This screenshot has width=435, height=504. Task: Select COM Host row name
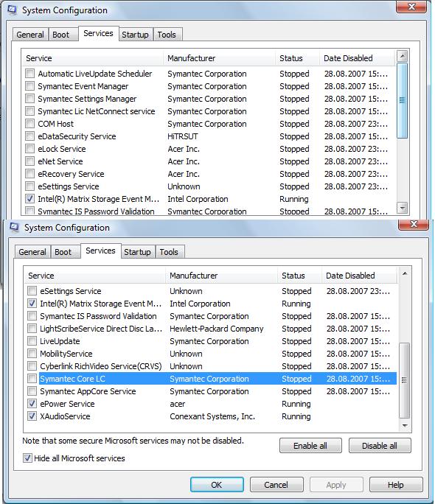[55, 124]
